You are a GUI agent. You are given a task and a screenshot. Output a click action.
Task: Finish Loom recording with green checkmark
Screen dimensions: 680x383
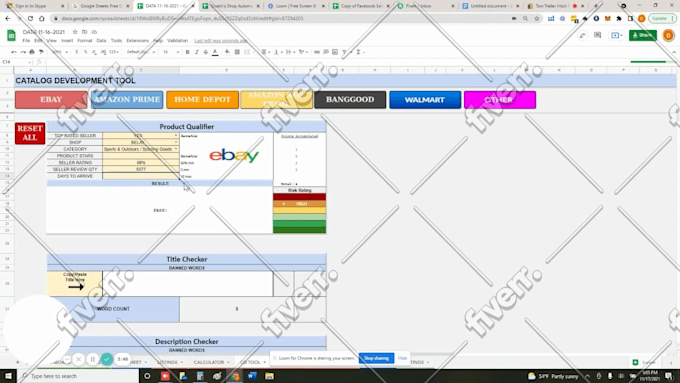[107, 359]
